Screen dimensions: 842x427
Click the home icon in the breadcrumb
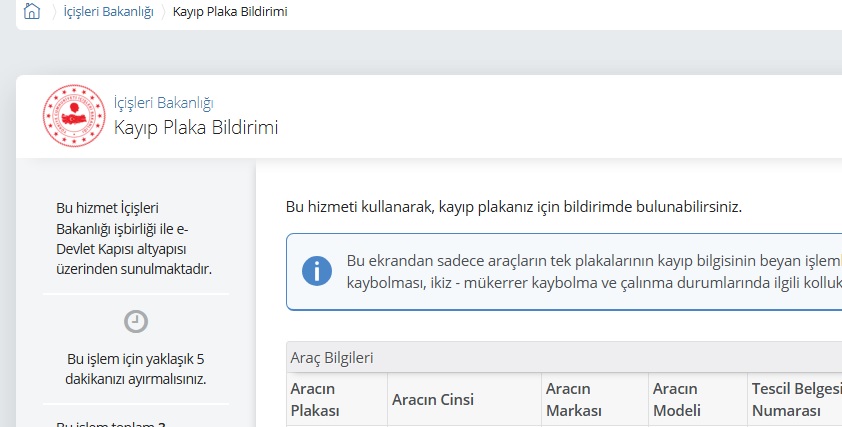click(x=32, y=12)
